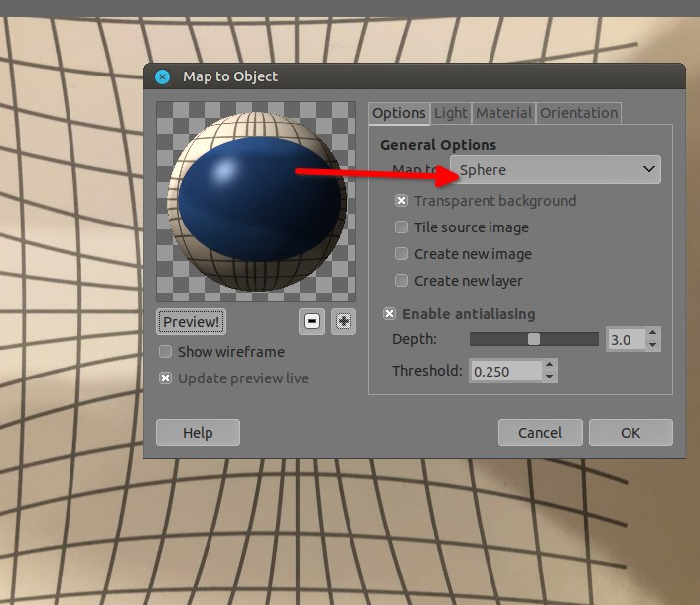Toggle Enable antialiasing checkbox
This screenshot has height=605, width=700.
tap(389, 313)
